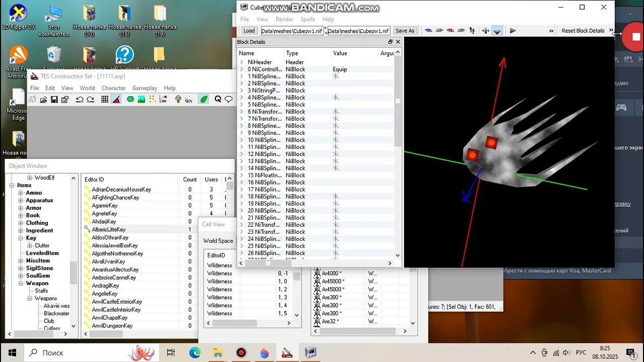Float the Block Details panel
The width and height of the screenshot is (644, 362).
pyautogui.click(x=390, y=42)
